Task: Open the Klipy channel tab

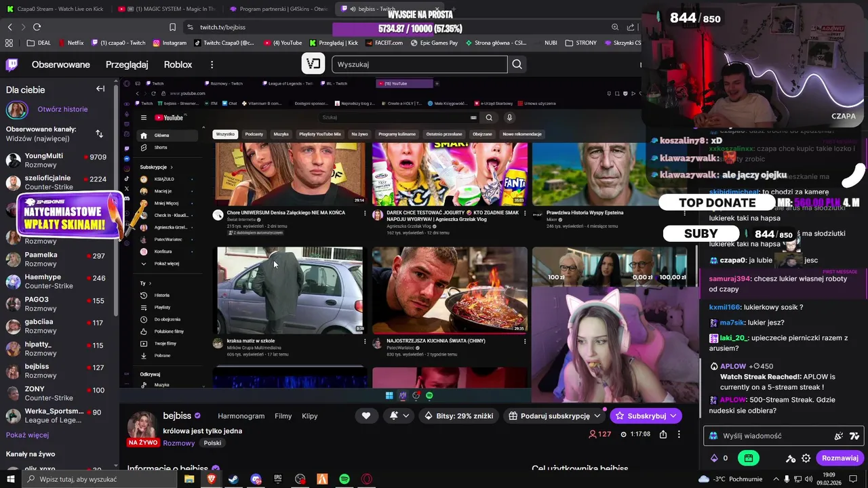Action: click(x=310, y=415)
